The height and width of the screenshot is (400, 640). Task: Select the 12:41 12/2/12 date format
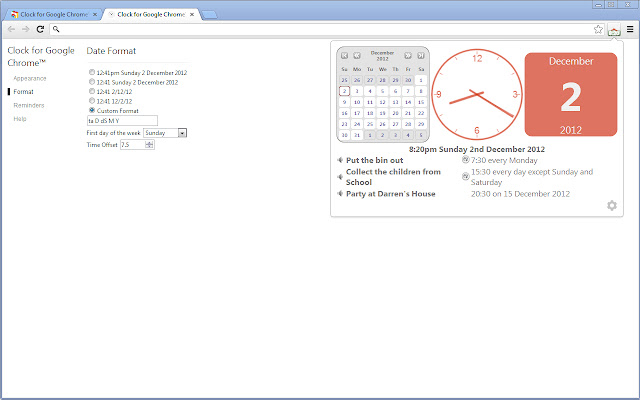click(x=92, y=101)
